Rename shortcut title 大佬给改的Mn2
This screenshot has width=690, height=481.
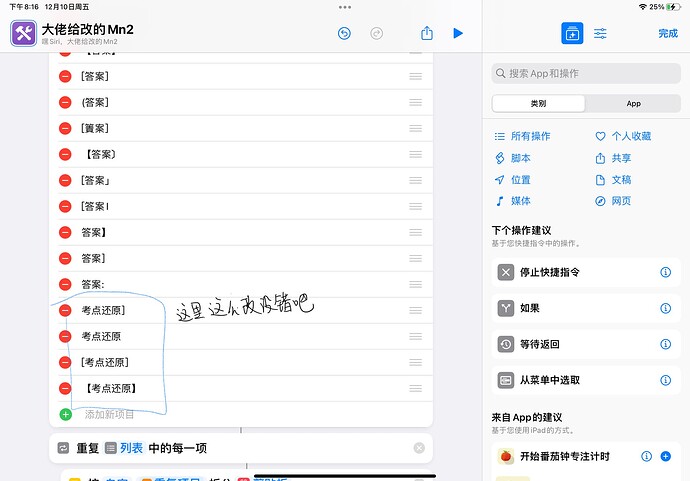(x=88, y=29)
